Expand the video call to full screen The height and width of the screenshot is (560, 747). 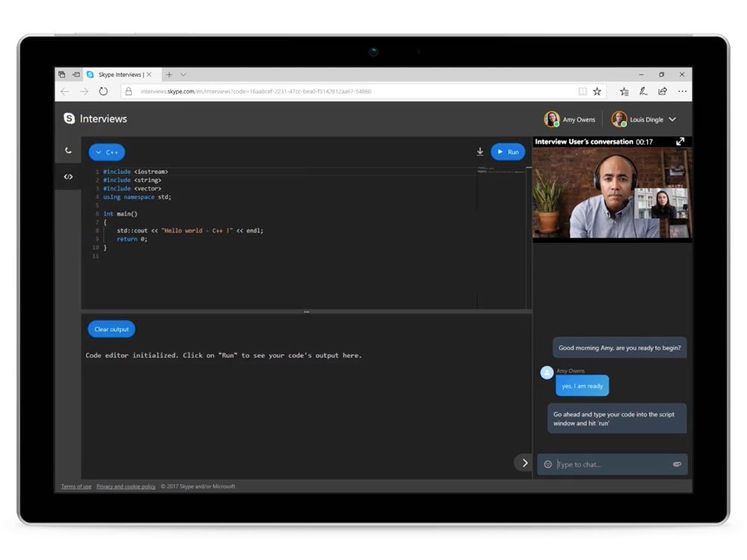pyautogui.click(x=680, y=141)
